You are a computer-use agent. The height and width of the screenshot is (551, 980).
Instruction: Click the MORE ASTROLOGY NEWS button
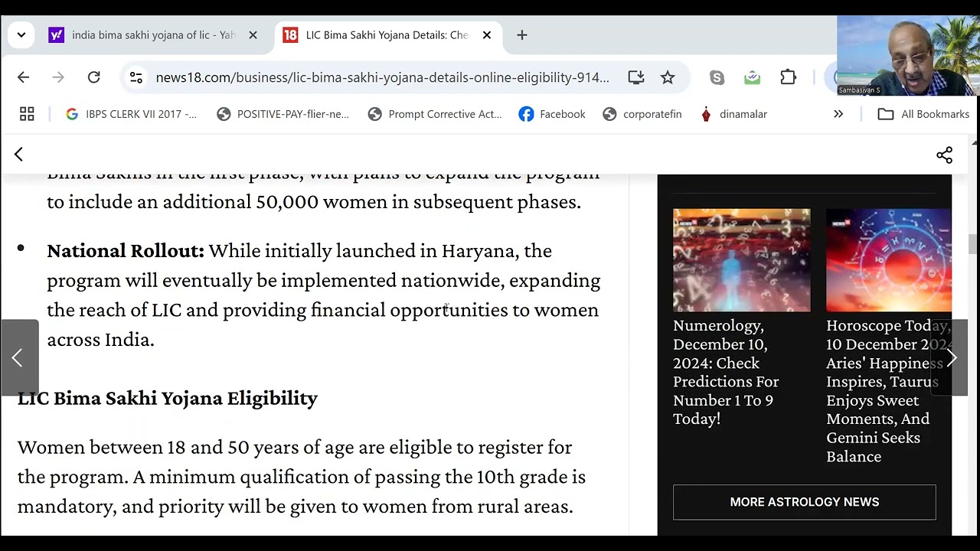point(804,502)
